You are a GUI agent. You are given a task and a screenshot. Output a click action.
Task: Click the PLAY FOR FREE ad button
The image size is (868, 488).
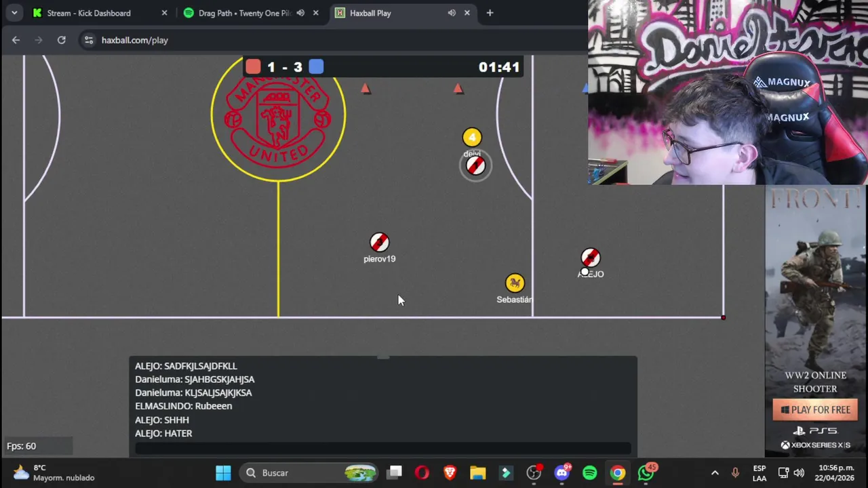pos(815,409)
